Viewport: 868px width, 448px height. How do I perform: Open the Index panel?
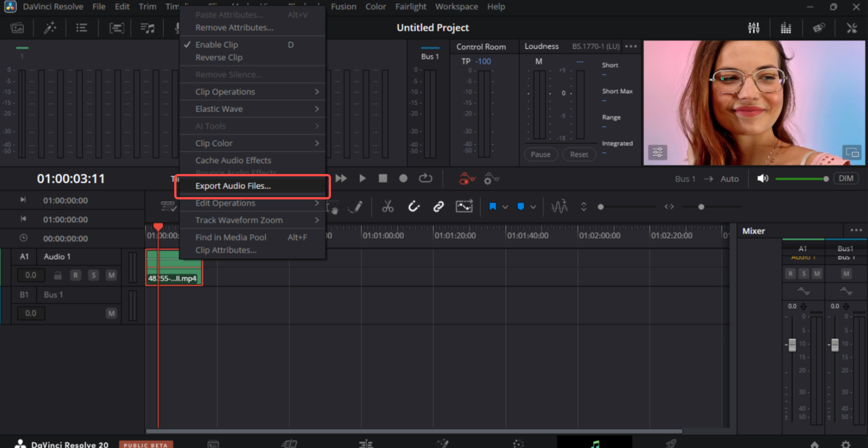tap(83, 27)
